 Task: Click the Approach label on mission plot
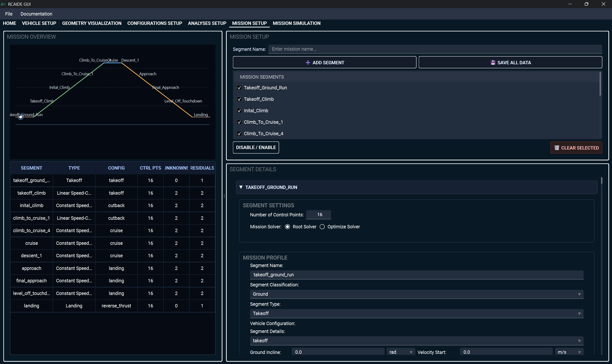pos(148,74)
